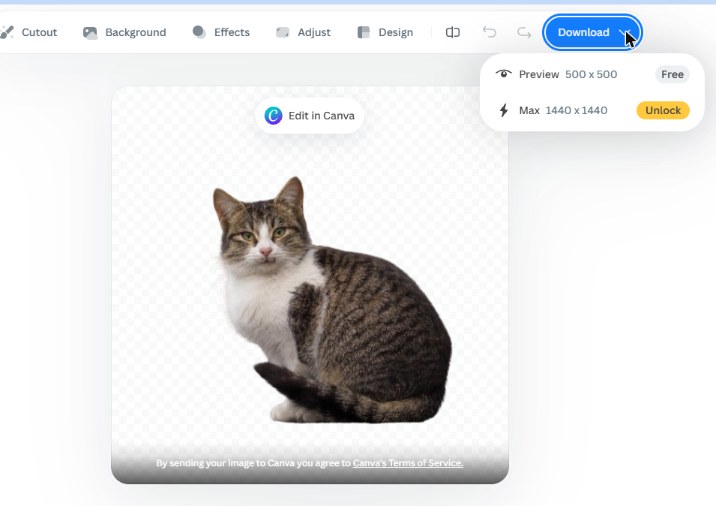The width and height of the screenshot is (716, 506).
Task: Click the Design label
Action: point(396,32)
